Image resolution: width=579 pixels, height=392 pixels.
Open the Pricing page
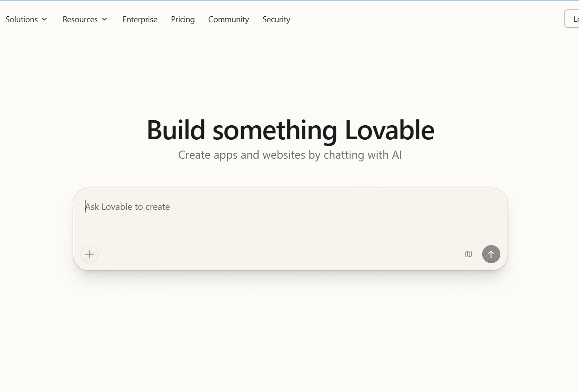pyautogui.click(x=183, y=19)
